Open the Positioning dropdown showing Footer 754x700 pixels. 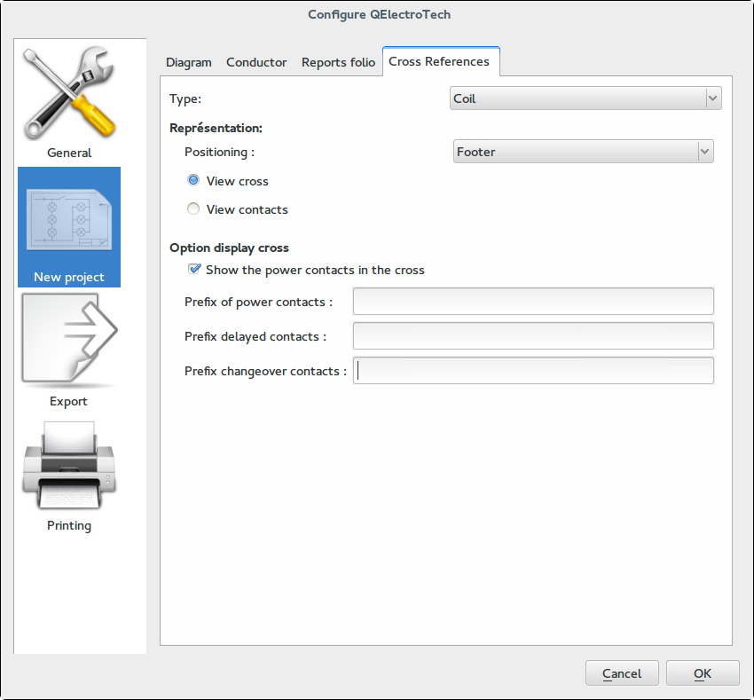584,152
